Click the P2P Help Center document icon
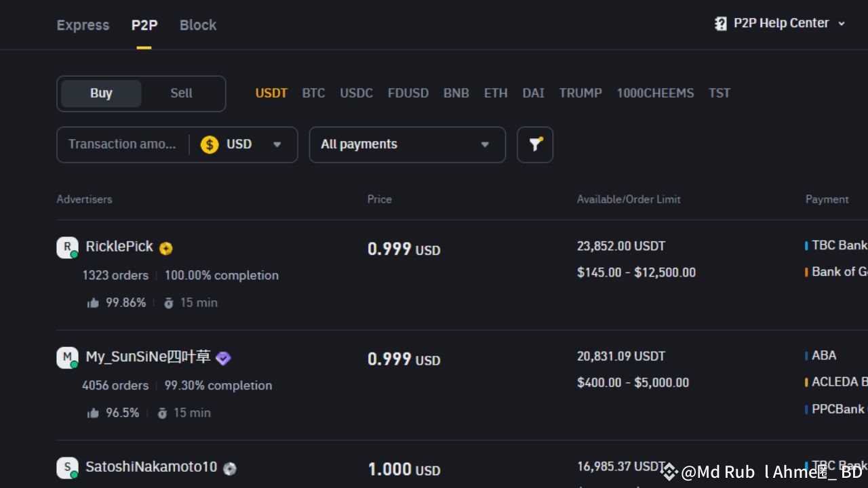This screenshot has height=488, width=868. 721,24
